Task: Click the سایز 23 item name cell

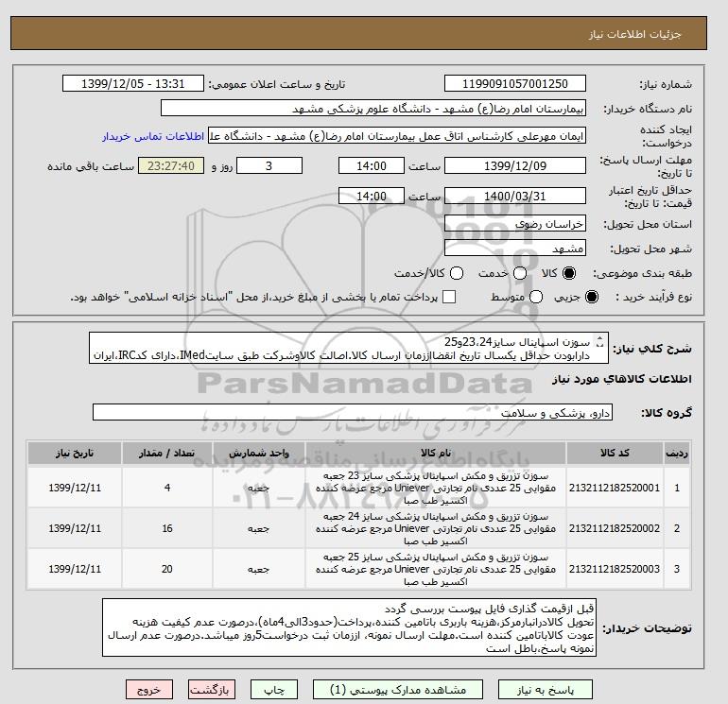Action: point(436,488)
